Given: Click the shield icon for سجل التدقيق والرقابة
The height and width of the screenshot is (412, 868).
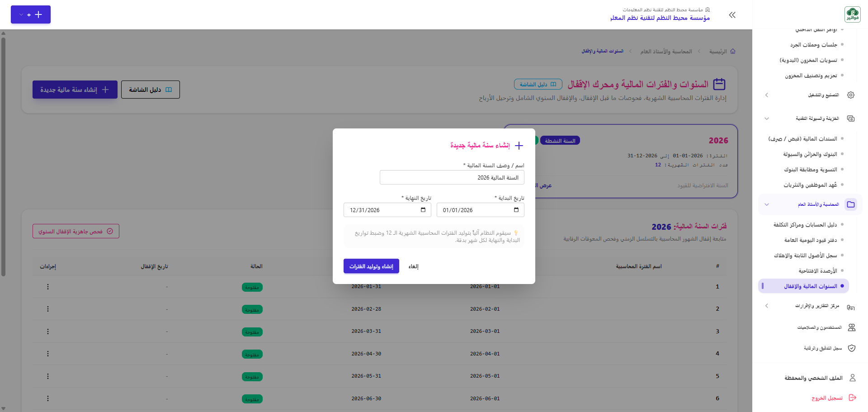Looking at the screenshot, I should pos(852,348).
